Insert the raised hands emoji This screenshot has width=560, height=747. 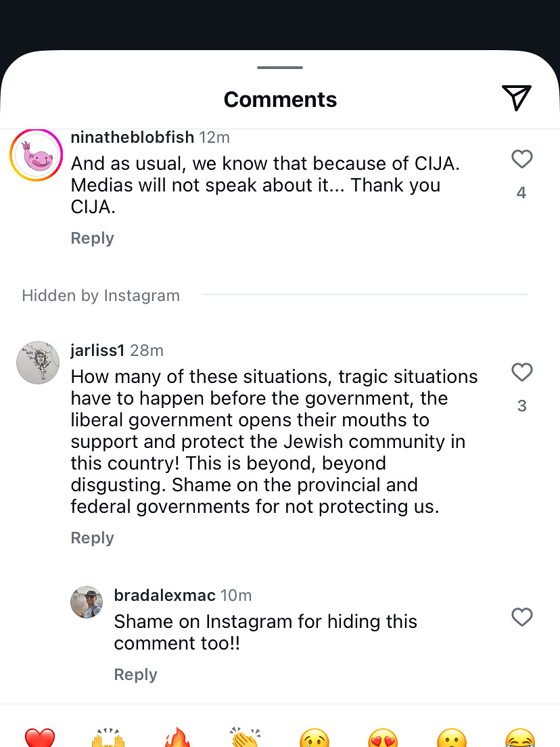pos(108,739)
